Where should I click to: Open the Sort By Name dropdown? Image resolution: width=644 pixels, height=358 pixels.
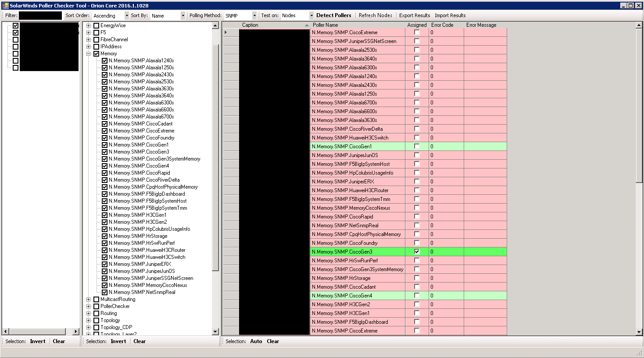[183, 16]
